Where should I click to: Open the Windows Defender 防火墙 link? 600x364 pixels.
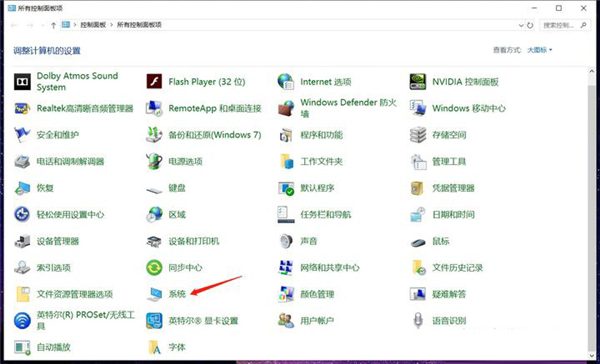[348, 108]
